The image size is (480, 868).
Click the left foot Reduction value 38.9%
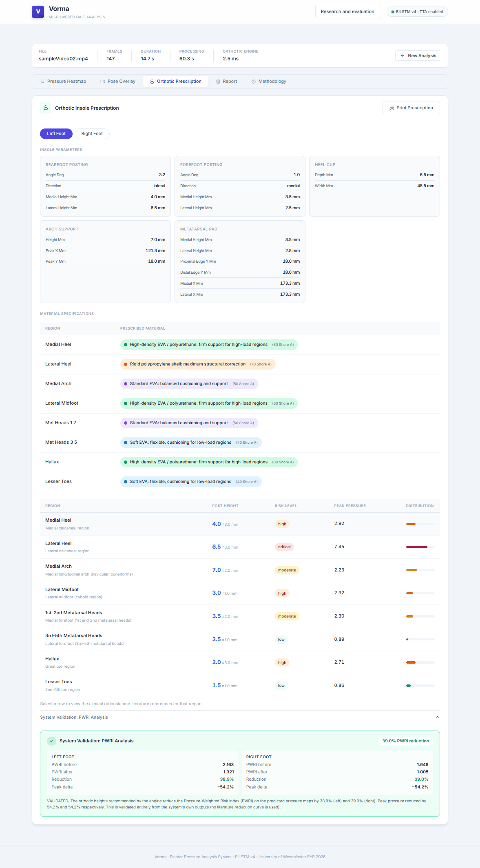[x=227, y=779]
